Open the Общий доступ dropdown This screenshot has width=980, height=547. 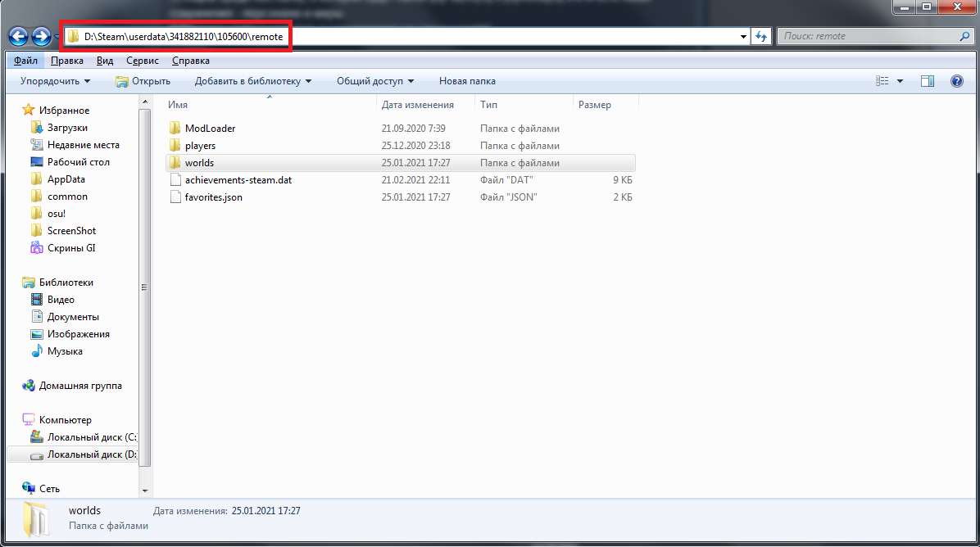point(375,81)
